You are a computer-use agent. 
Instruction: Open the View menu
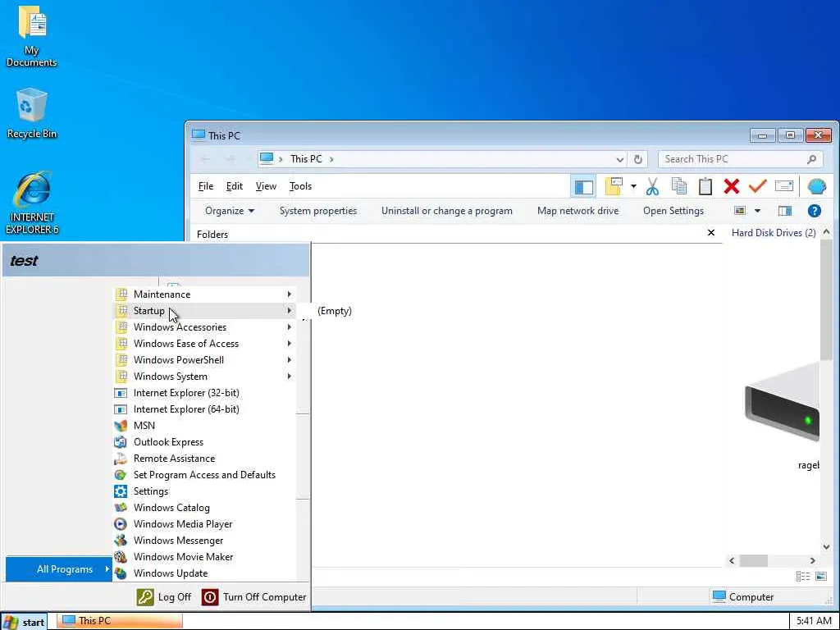tap(266, 186)
